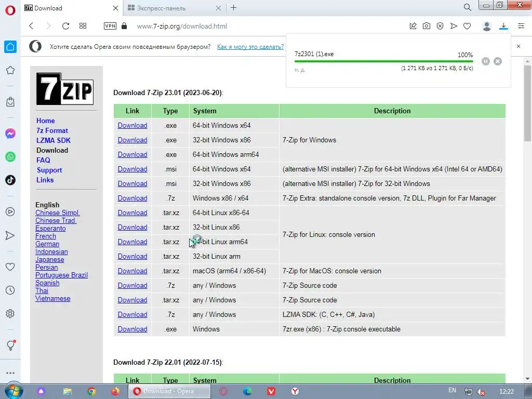Open the downloads toolbar icon
Screen dimensions: 532x399
503,26
